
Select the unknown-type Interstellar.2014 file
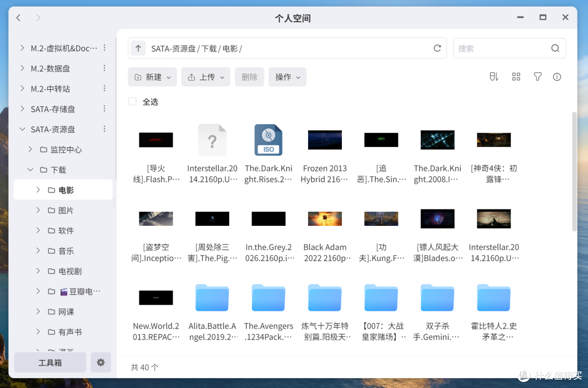[212, 140]
